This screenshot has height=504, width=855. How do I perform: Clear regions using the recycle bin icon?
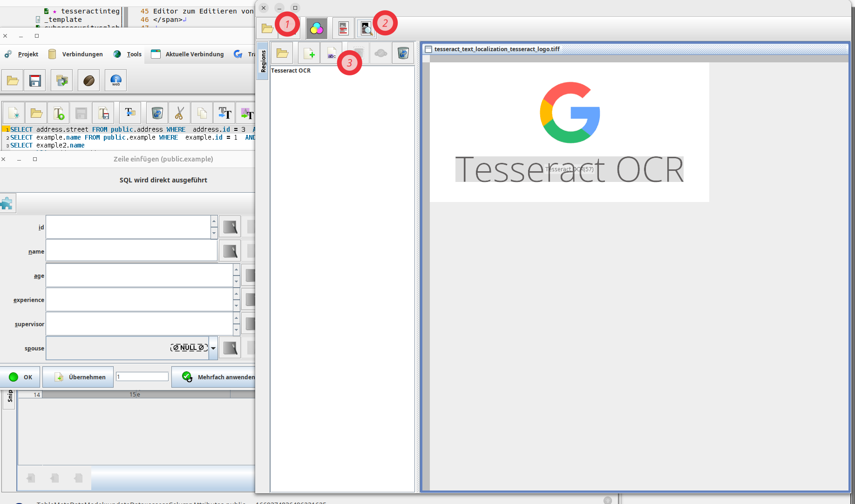(402, 53)
